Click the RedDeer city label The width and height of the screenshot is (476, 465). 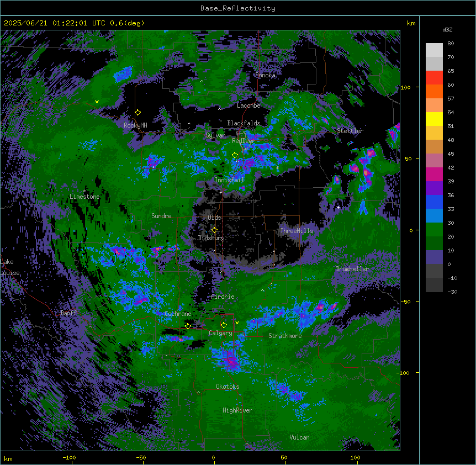coord(243,141)
